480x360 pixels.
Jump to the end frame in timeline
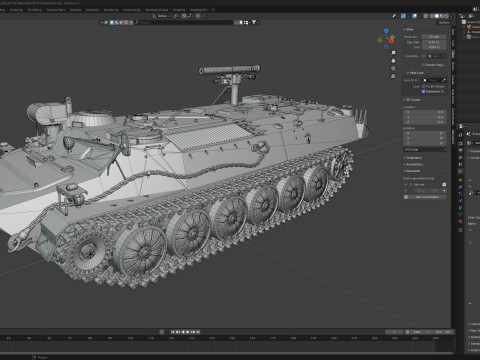[x=198, y=332]
